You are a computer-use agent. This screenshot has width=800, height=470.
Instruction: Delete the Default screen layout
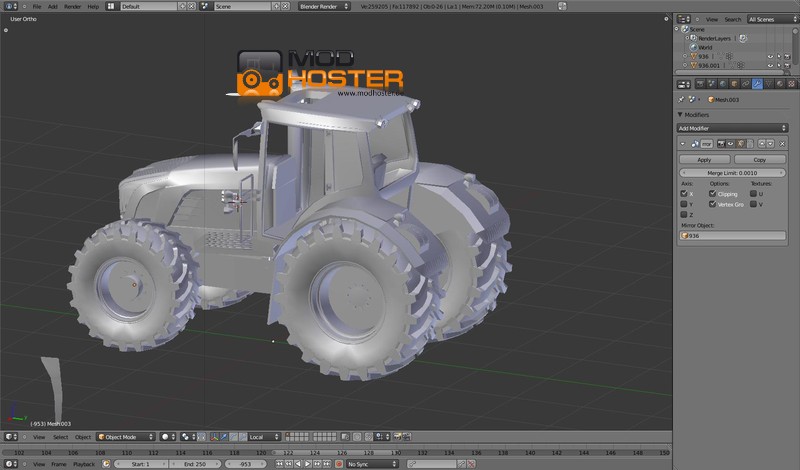[191, 7]
